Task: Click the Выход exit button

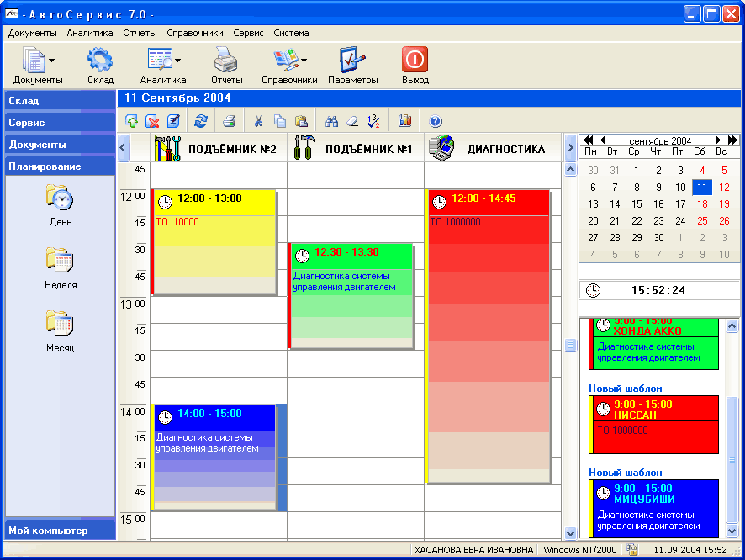Action: pos(415,61)
